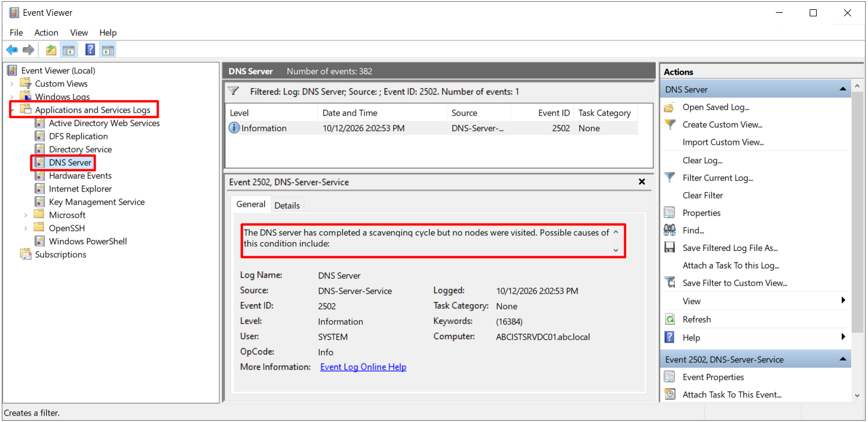Screen dimensions: 868x422
Task: Click the Attach Task To This Event icon
Action: pos(670,395)
